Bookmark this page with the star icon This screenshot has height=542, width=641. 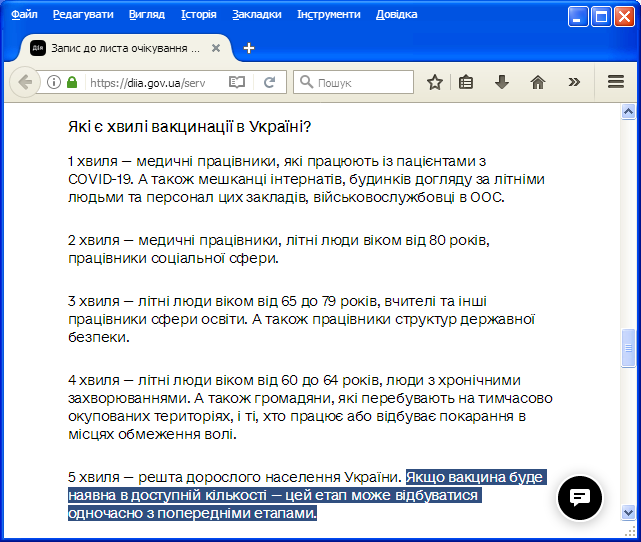click(435, 82)
